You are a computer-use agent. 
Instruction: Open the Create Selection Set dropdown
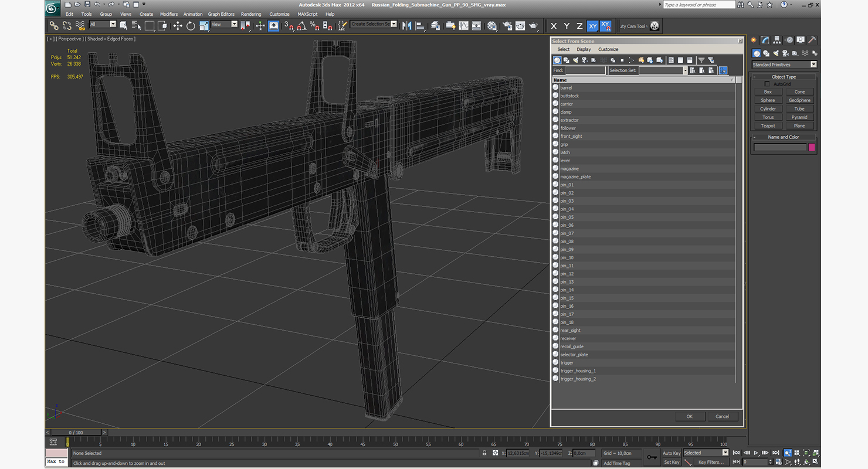tap(374, 24)
